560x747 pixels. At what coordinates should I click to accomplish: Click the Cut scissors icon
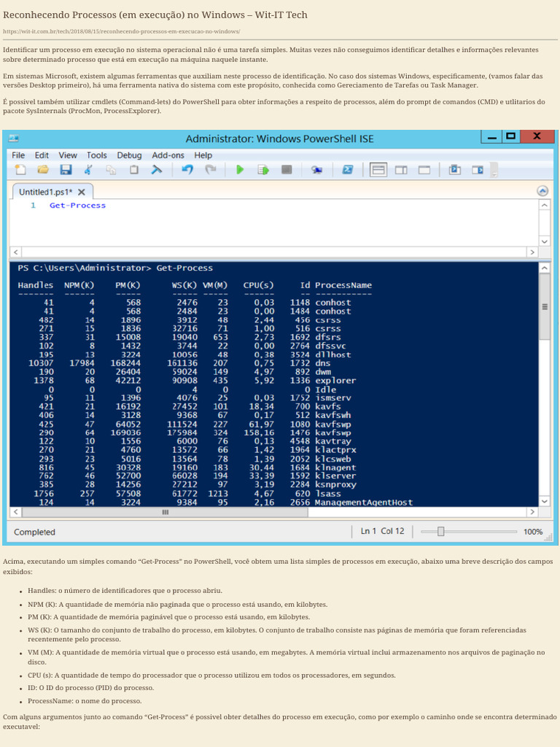88,170
